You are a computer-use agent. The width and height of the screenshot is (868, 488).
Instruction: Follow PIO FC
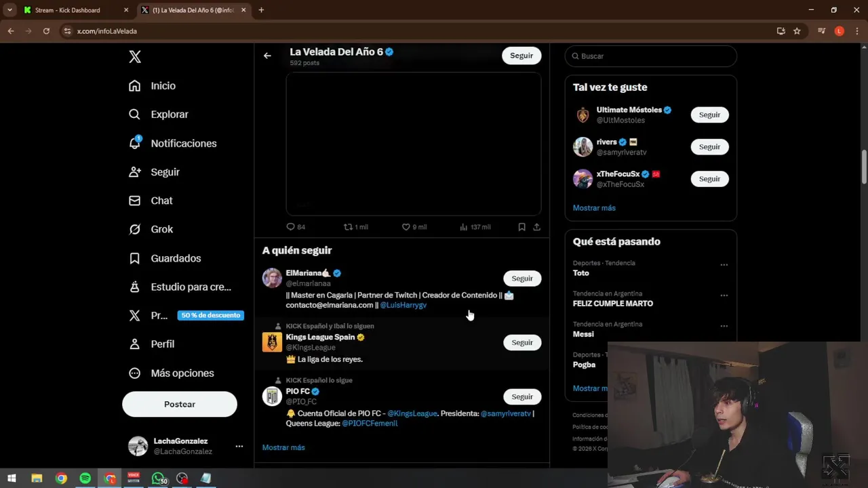522,396
